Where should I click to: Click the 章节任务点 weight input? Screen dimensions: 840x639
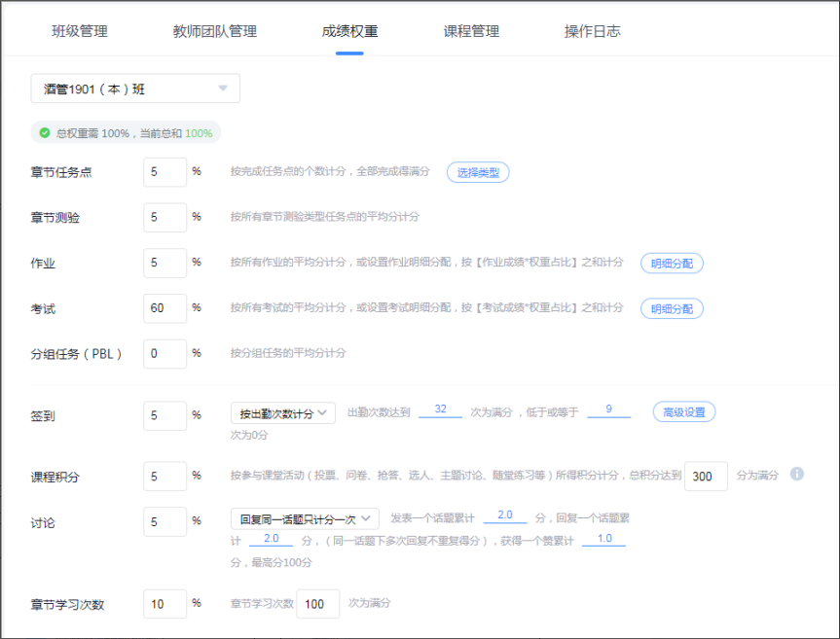coord(165,172)
